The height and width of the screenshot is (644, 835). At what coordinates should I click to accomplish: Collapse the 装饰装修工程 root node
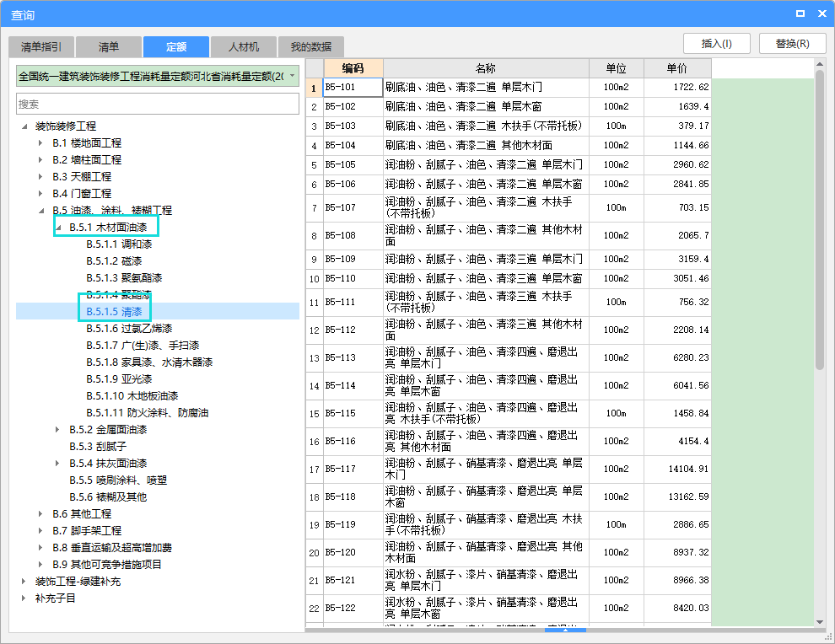pos(24,126)
